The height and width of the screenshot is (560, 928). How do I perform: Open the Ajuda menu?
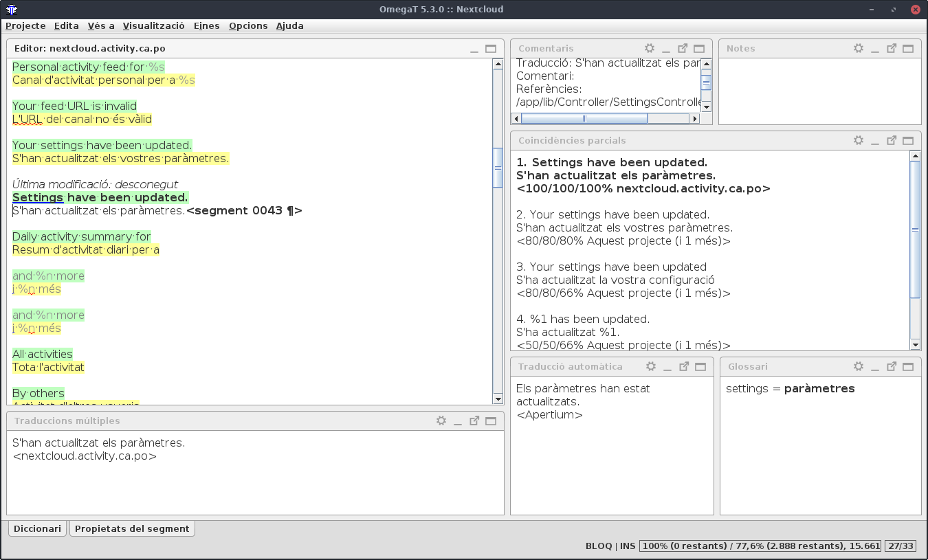pyautogui.click(x=289, y=25)
